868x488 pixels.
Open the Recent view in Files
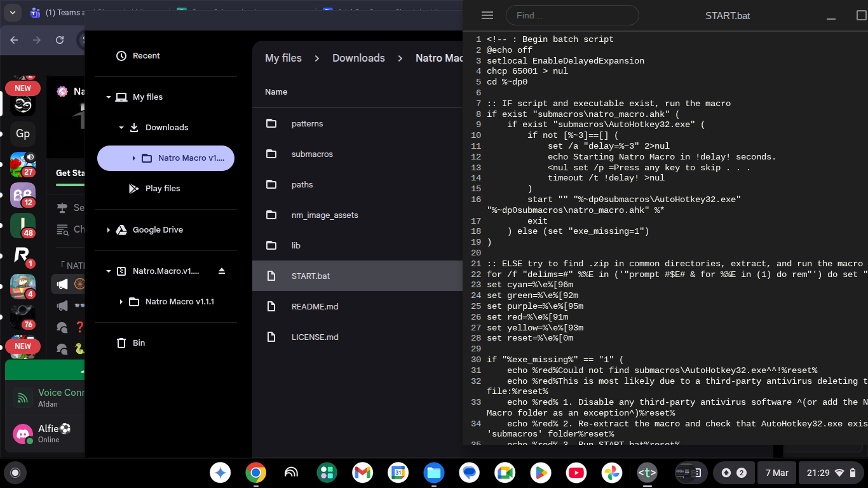coord(146,55)
